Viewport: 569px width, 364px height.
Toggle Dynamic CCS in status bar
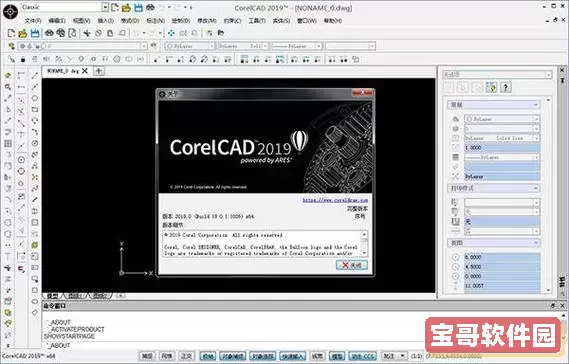[362, 356]
